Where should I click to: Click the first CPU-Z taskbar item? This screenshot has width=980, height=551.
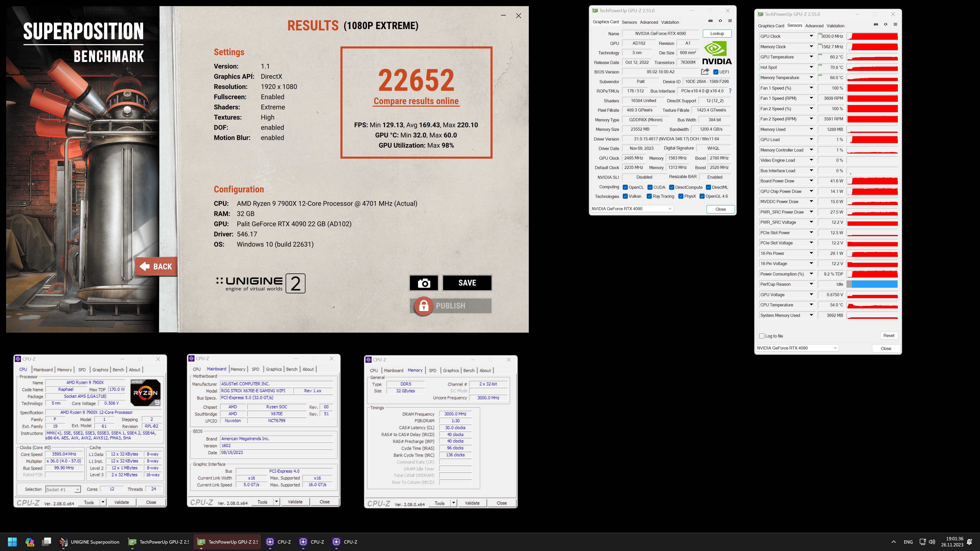coord(279,542)
